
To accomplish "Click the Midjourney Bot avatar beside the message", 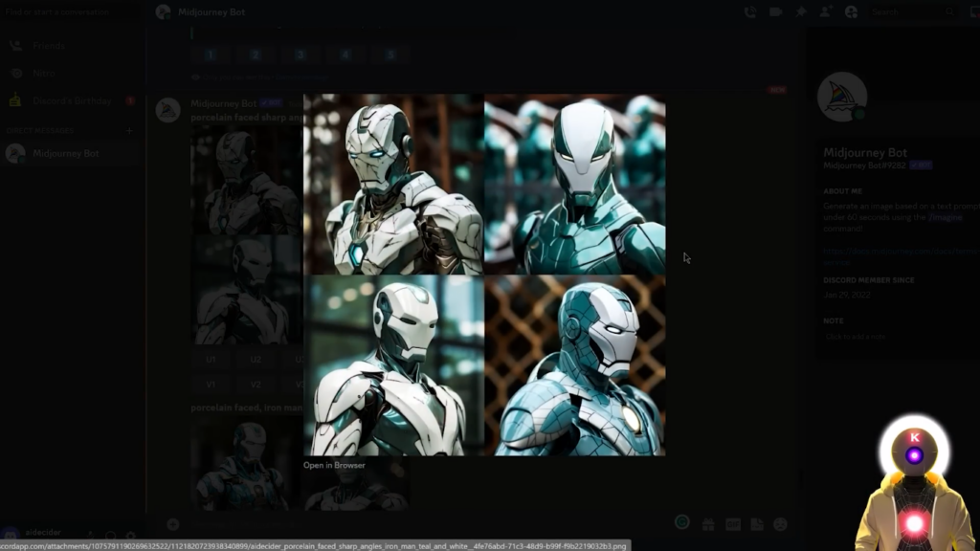I will click(167, 110).
